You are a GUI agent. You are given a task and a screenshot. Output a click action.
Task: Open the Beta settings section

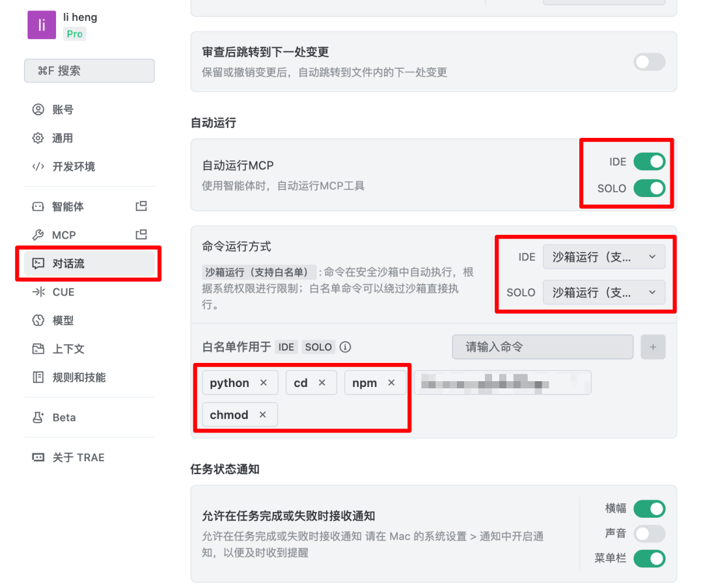[89, 417]
